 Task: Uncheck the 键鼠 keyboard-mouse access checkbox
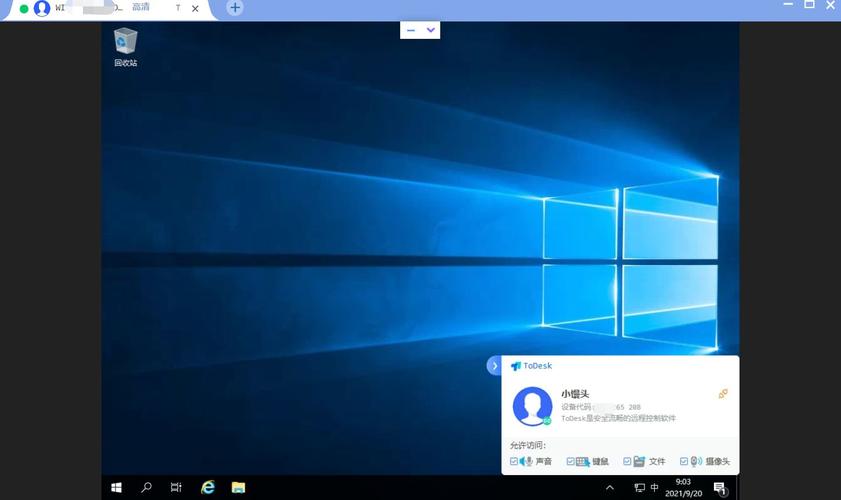[571, 461]
